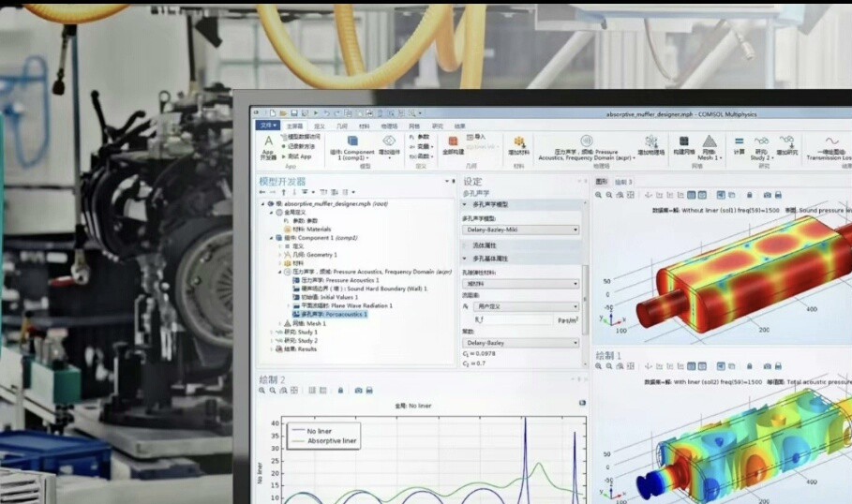This screenshot has height=504, width=852.
Task: Expand the Study 1 tree node
Action: [272, 332]
